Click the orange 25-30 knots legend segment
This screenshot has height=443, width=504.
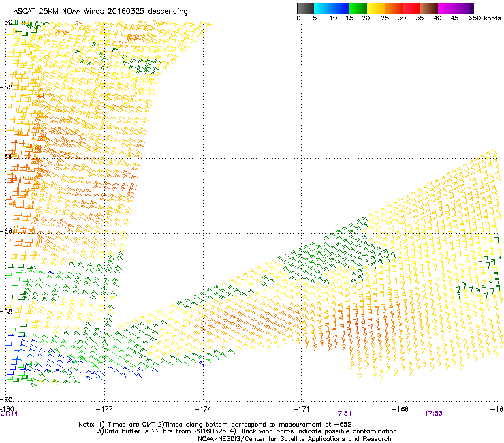pos(394,8)
